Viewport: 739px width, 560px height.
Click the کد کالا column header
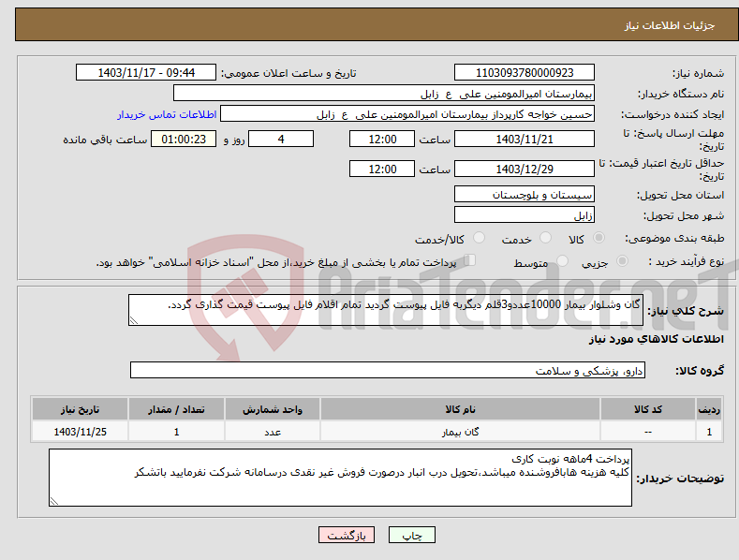648,409
